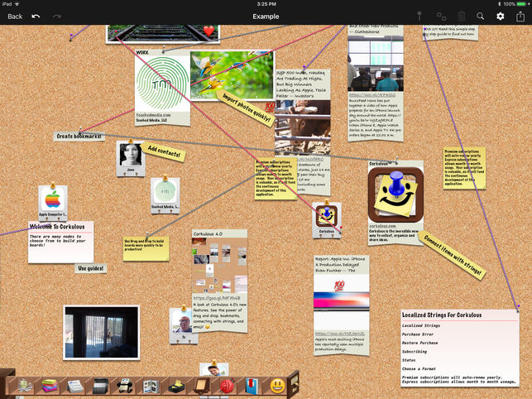The image size is (532, 399).
Task: Choose the photo album in shelf
Action: click(151, 386)
